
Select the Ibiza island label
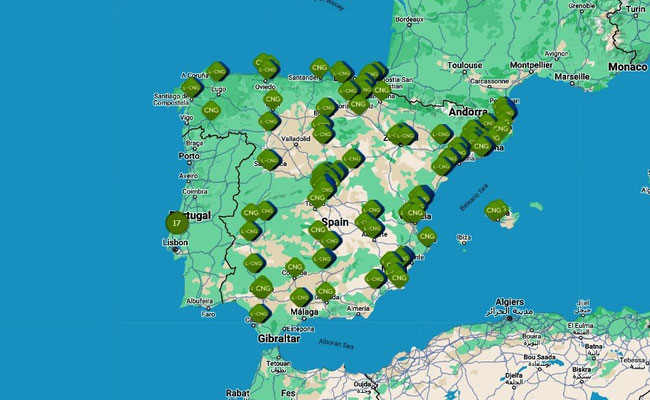[463, 238]
